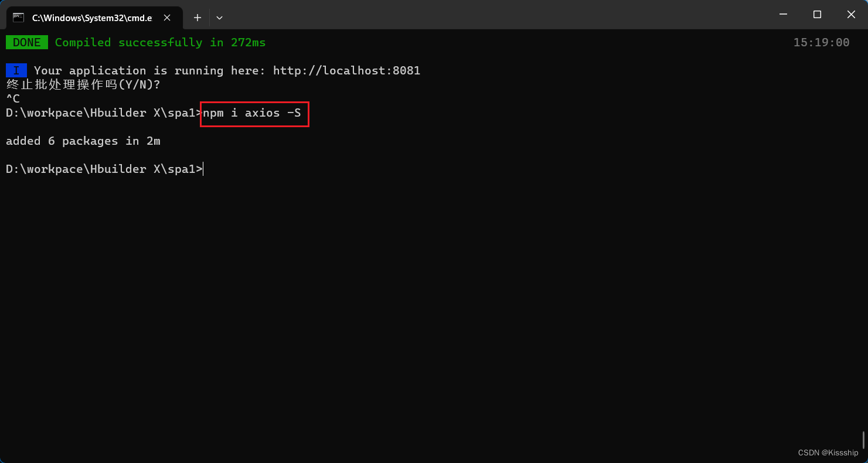Click the npm i axios -S command
868x463 pixels.
coord(252,113)
